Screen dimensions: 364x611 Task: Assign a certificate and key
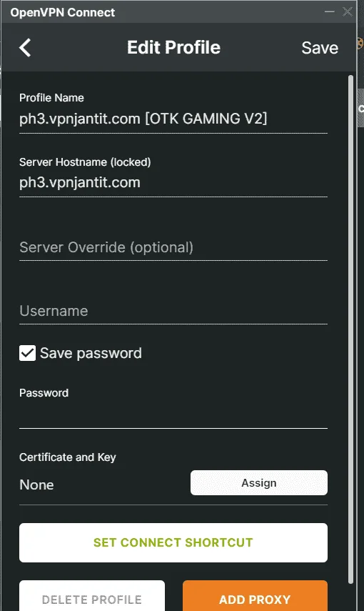pyautogui.click(x=259, y=483)
